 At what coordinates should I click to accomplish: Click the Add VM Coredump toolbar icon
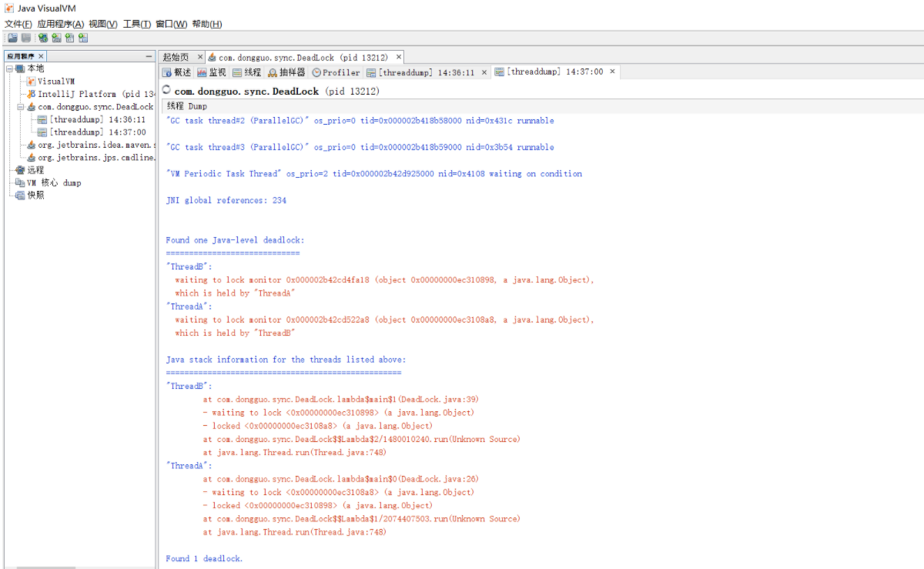tap(69, 38)
